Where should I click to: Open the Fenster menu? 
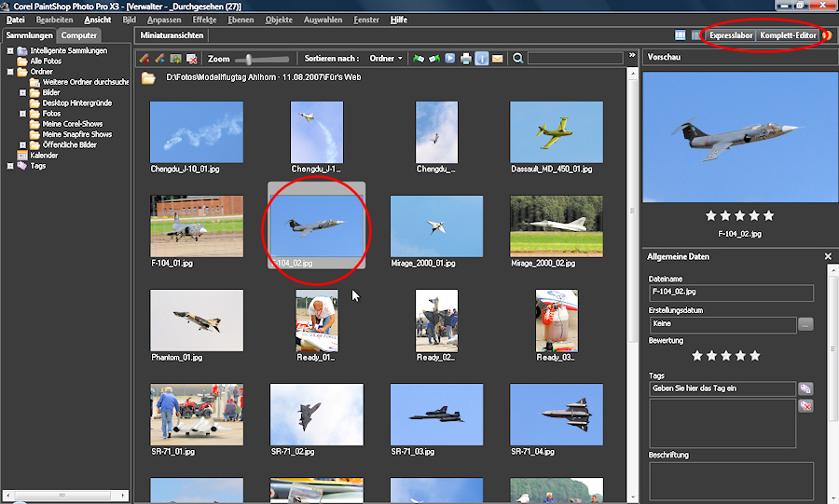pos(366,20)
